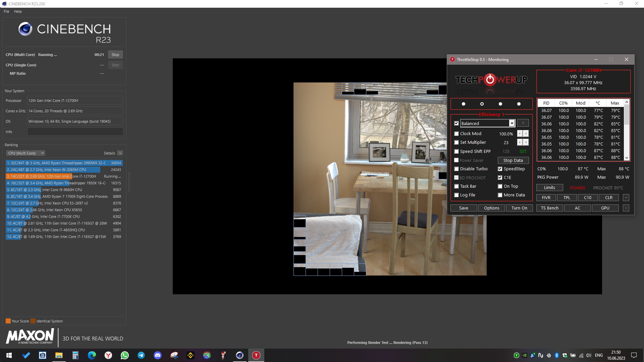644x362 pixels.
Task: Check the Disable Turbo option
Action: coord(456,169)
